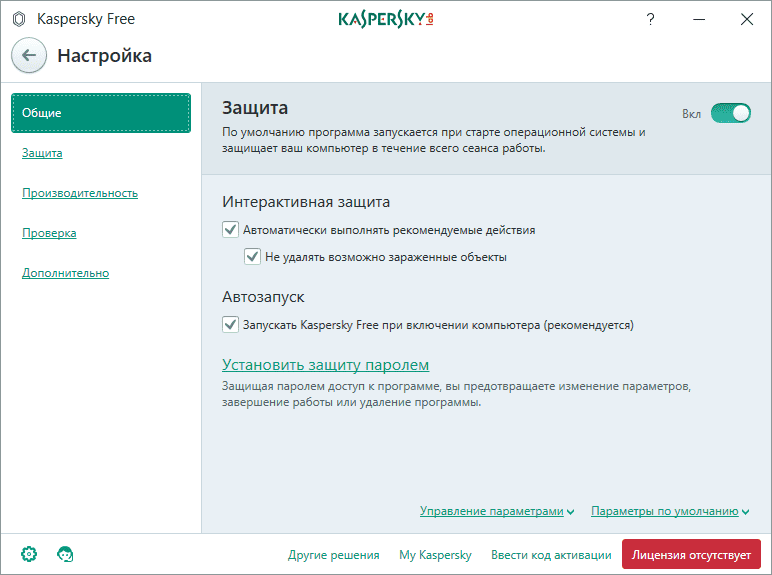Open settings via bottom-left gear icon
Viewport: 772px width, 575px height.
29,554
